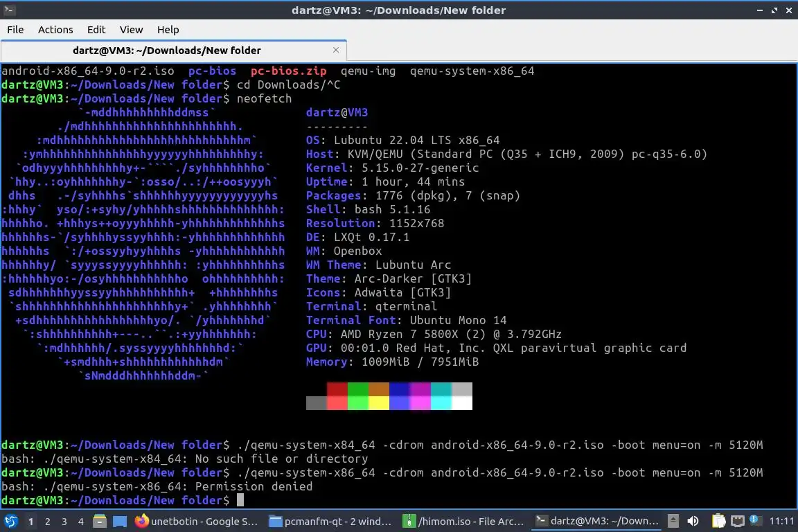Click the terminal cursor at last prompt
This screenshot has height=532, width=798.
click(x=240, y=500)
